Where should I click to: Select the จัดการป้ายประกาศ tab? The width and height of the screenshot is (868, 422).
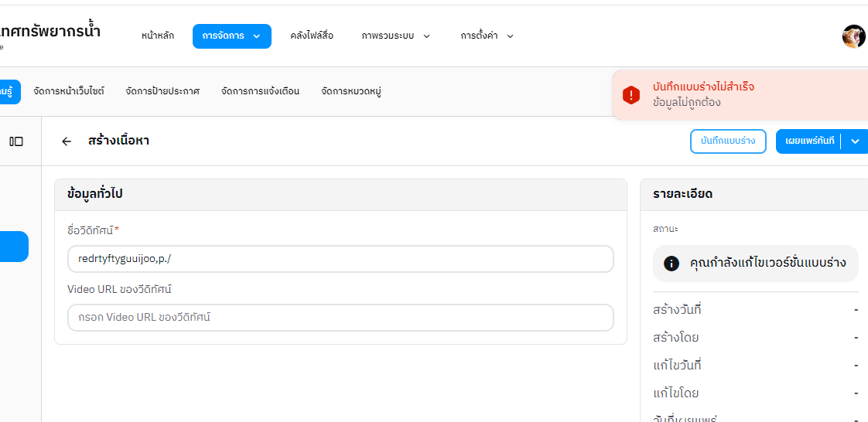click(x=162, y=91)
